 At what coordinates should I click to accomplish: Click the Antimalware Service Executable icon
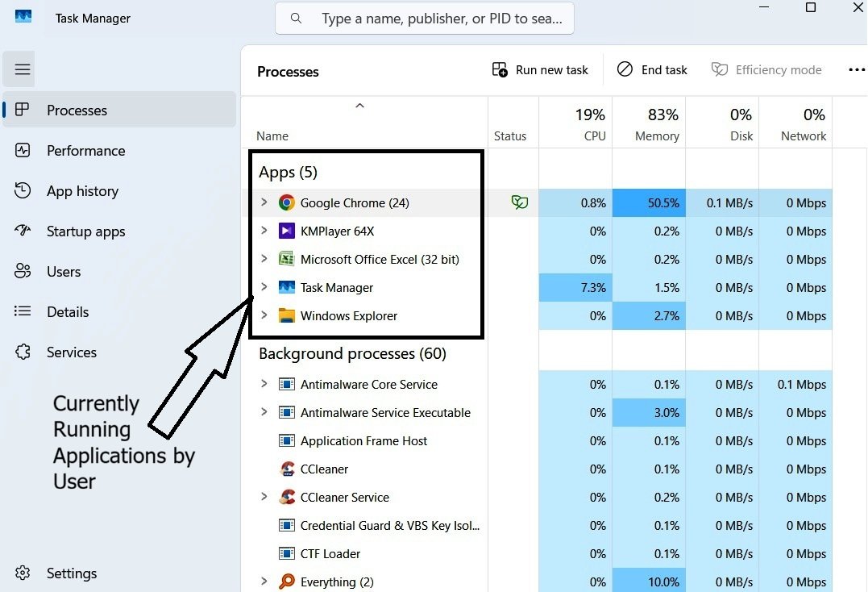(x=287, y=413)
